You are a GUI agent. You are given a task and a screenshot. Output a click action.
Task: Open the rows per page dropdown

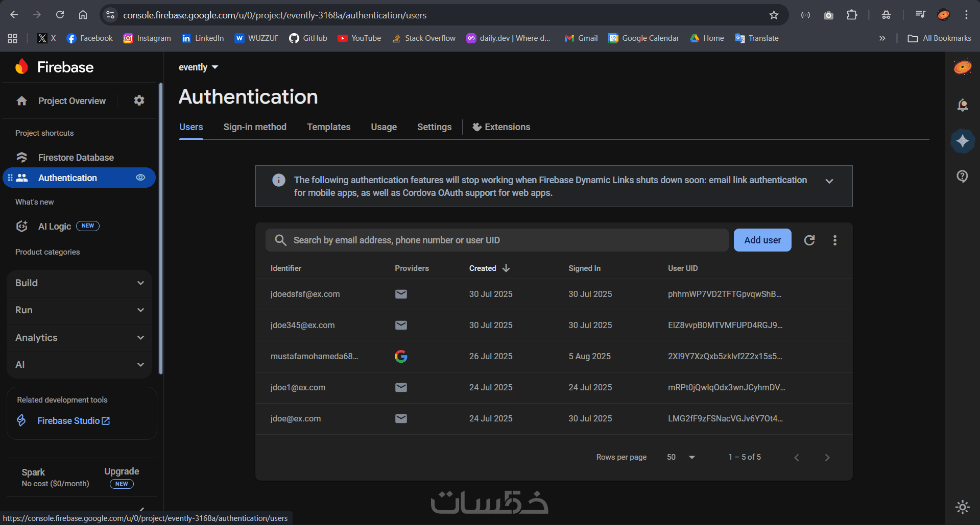coord(681,457)
